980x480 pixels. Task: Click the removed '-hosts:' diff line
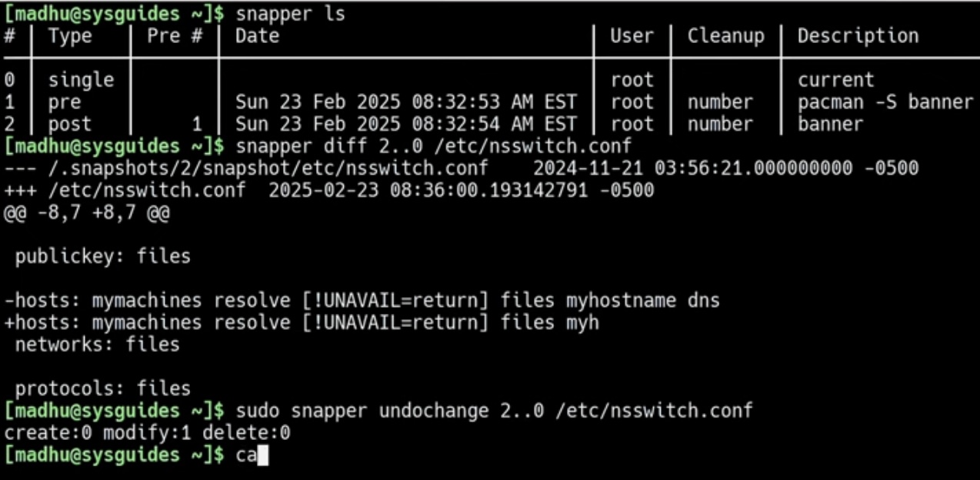click(362, 300)
